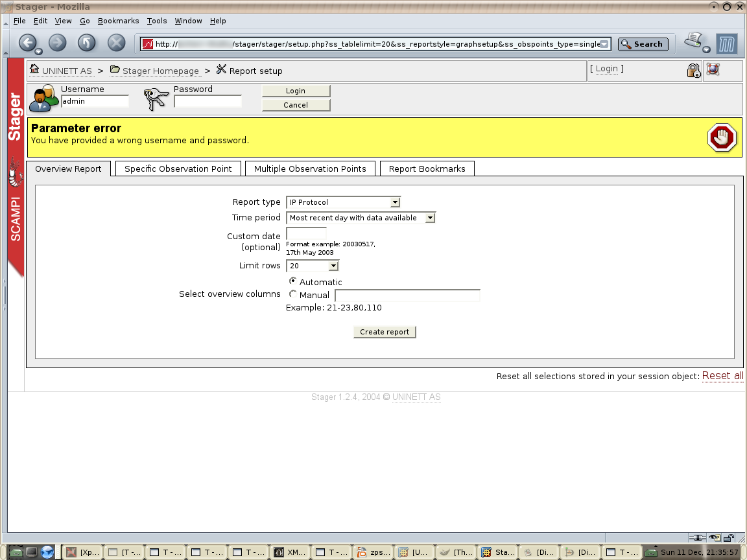Click the Cancel button in the login form
Screen dimensions: 747x560
(296, 105)
